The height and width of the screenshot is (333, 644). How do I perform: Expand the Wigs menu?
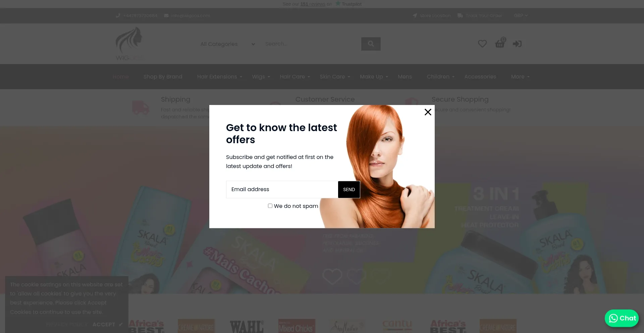click(x=261, y=77)
